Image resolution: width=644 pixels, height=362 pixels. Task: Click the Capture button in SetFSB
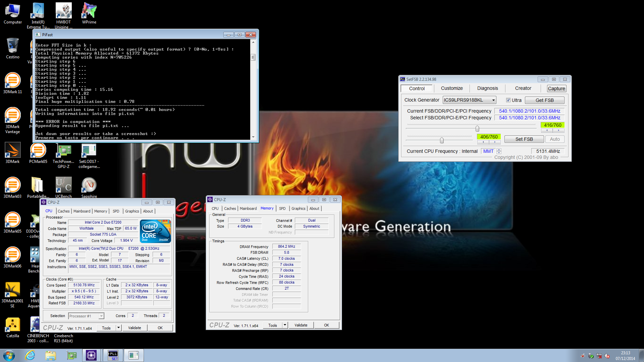(x=556, y=88)
